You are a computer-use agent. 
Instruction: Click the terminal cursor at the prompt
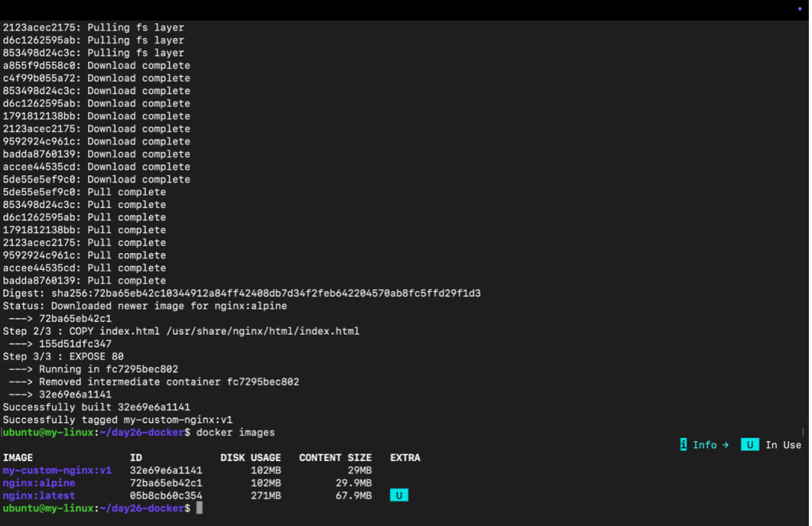click(x=199, y=508)
